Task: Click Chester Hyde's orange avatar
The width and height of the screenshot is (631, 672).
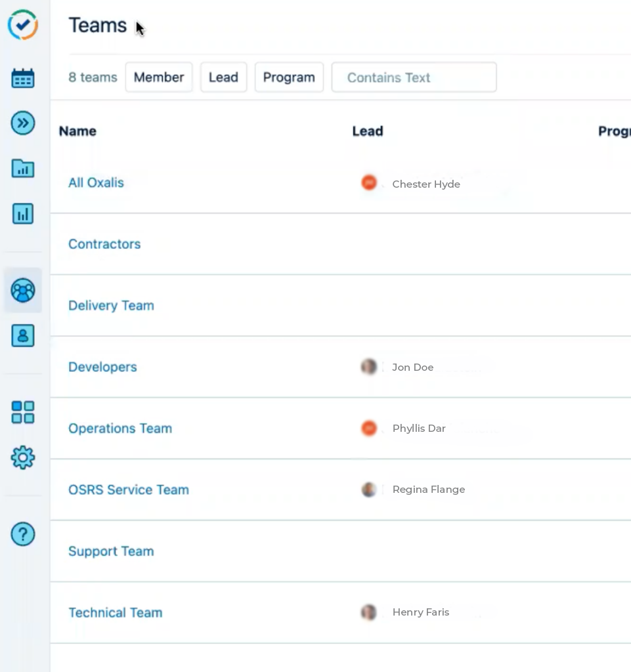Action: (x=368, y=183)
